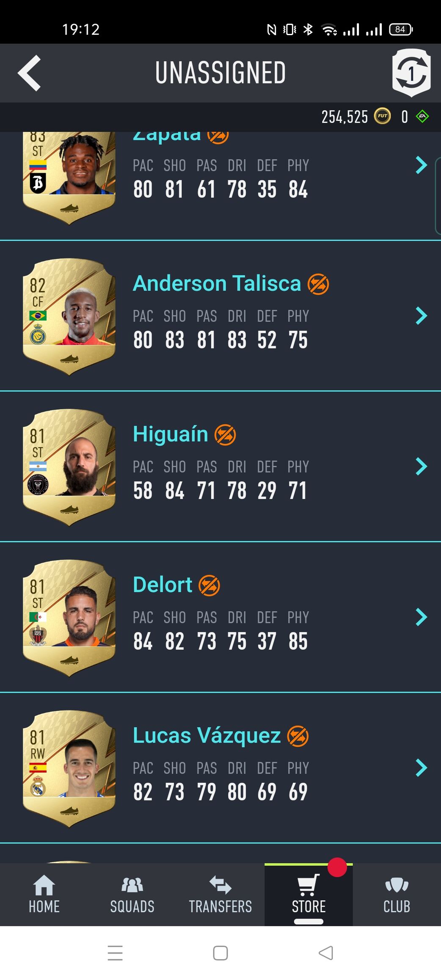
Task: Open the Club tab
Action: coord(397,894)
